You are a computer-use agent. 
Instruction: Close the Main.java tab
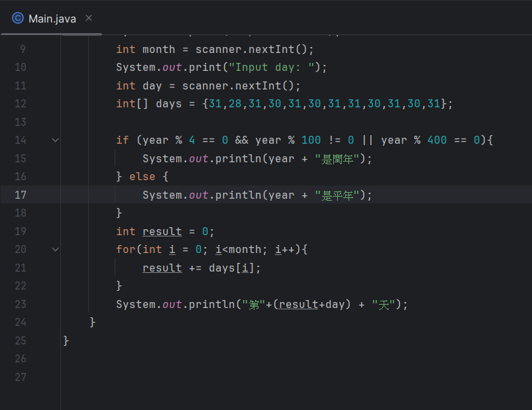point(89,18)
